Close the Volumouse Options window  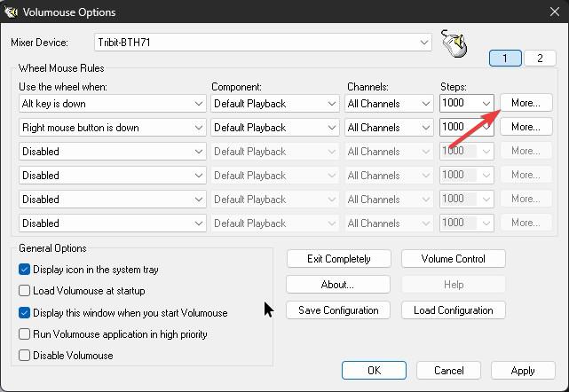[x=555, y=12]
